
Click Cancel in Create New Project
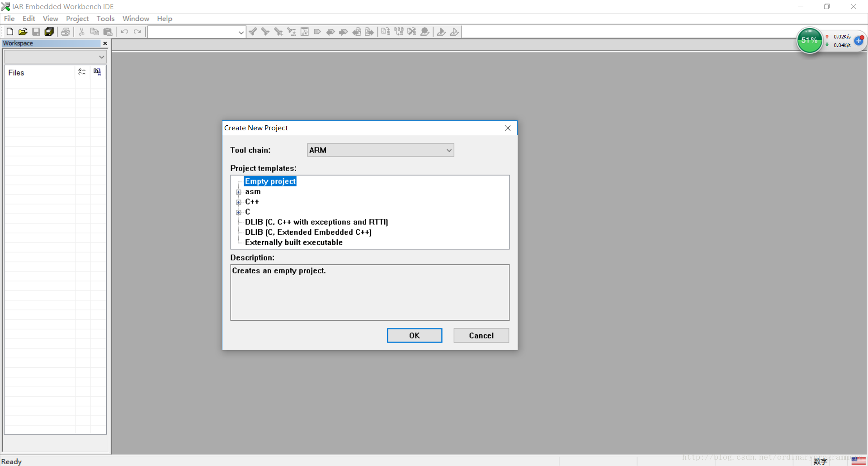pos(481,336)
